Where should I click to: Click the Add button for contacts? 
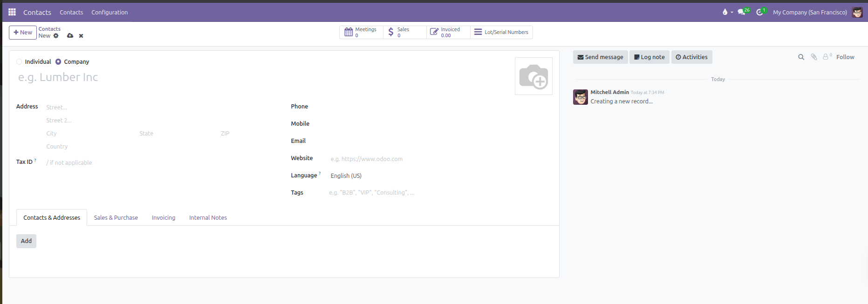(26, 241)
